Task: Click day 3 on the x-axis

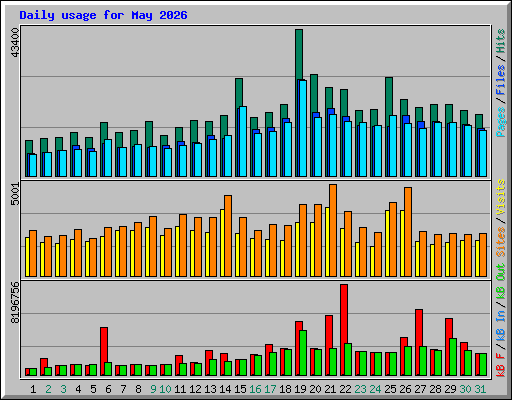Action: click(63, 389)
